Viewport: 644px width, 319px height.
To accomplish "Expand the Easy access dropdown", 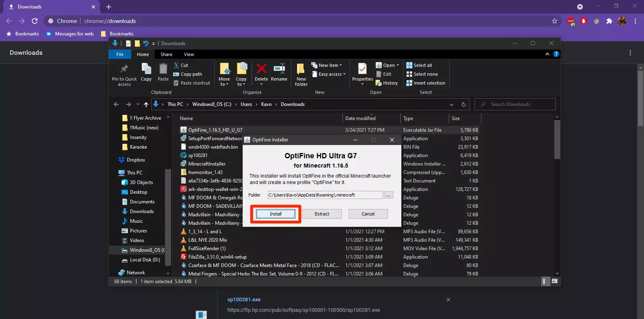I will [x=332, y=74].
